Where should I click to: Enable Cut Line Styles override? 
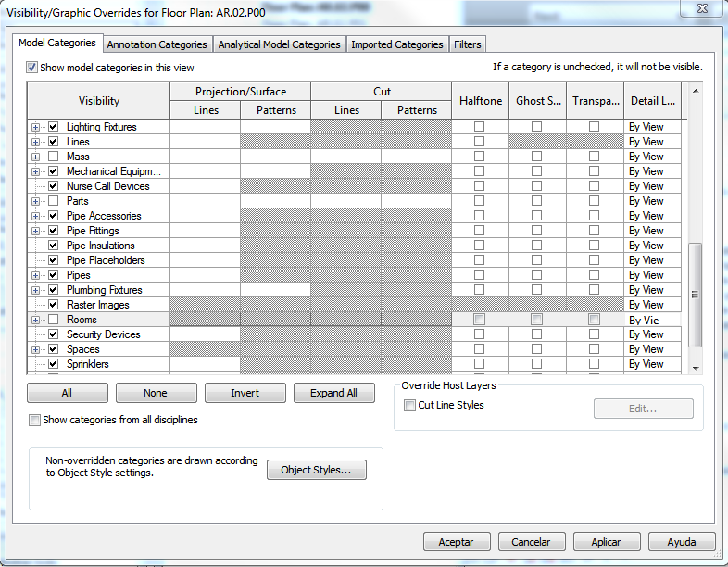click(x=409, y=405)
